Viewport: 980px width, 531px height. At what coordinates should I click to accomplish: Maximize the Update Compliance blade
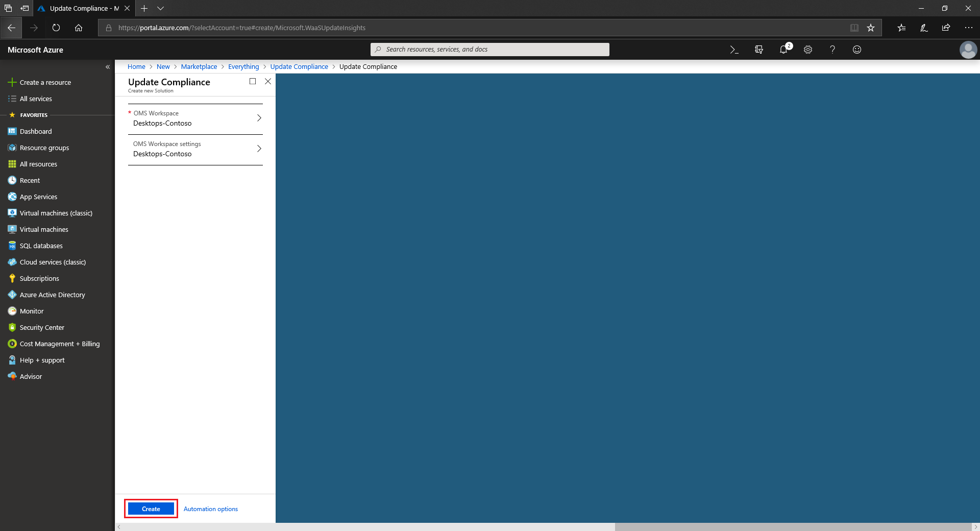253,81
